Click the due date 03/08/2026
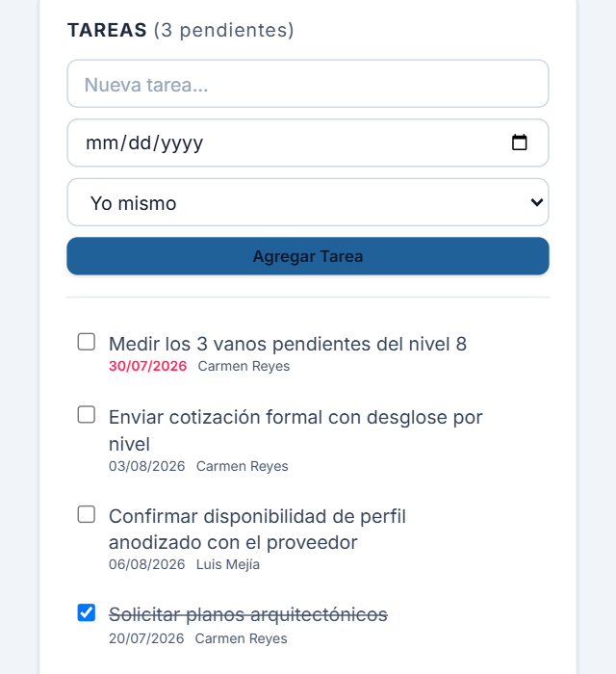The image size is (616, 674). [x=147, y=466]
